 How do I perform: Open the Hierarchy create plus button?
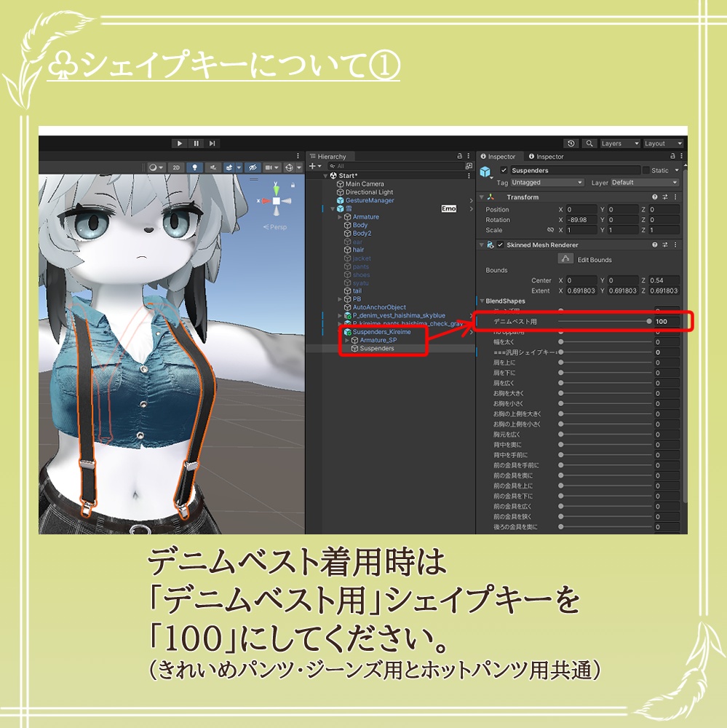(315, 166)
